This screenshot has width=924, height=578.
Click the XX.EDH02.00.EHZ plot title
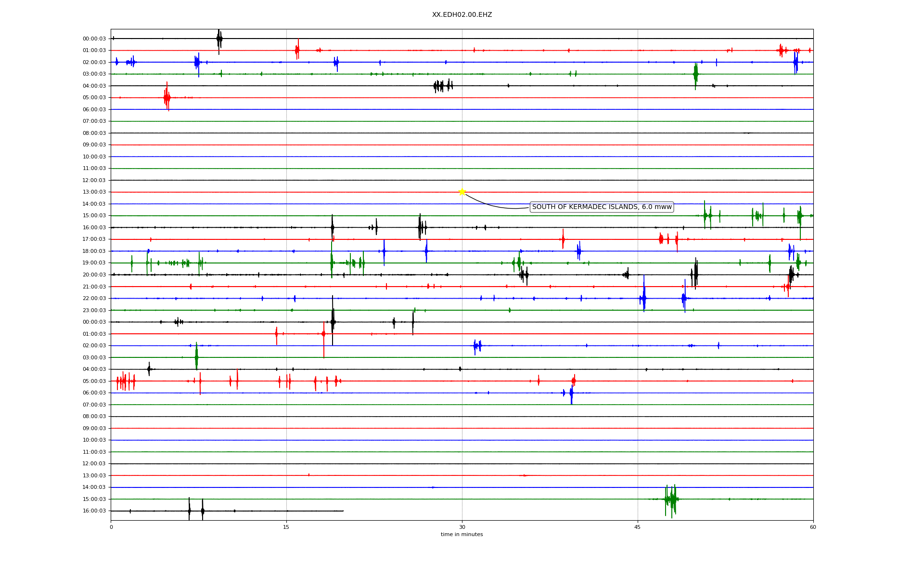point(462,15)
